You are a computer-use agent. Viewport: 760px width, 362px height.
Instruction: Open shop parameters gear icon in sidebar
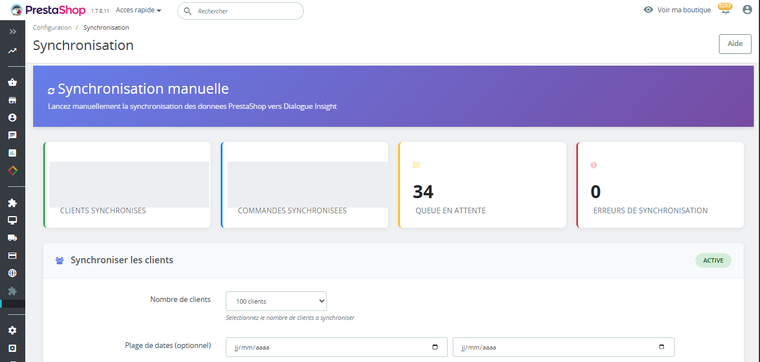[13, 330]
